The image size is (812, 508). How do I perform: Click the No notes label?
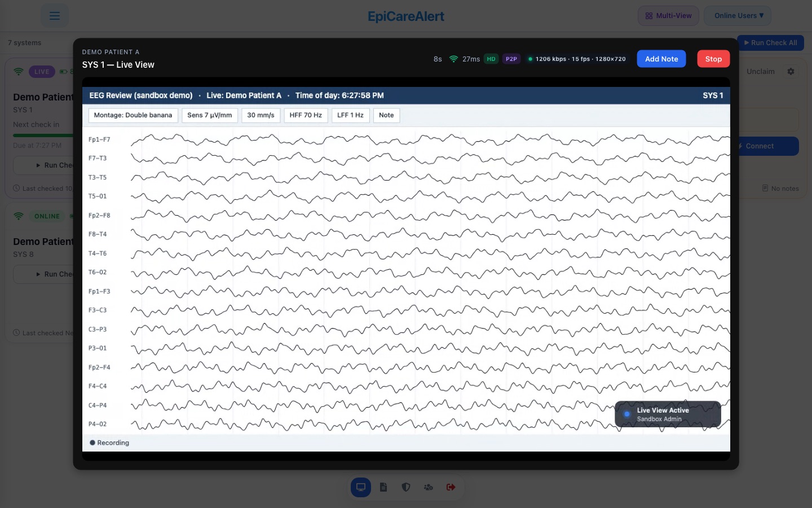(x=785, y=189)
